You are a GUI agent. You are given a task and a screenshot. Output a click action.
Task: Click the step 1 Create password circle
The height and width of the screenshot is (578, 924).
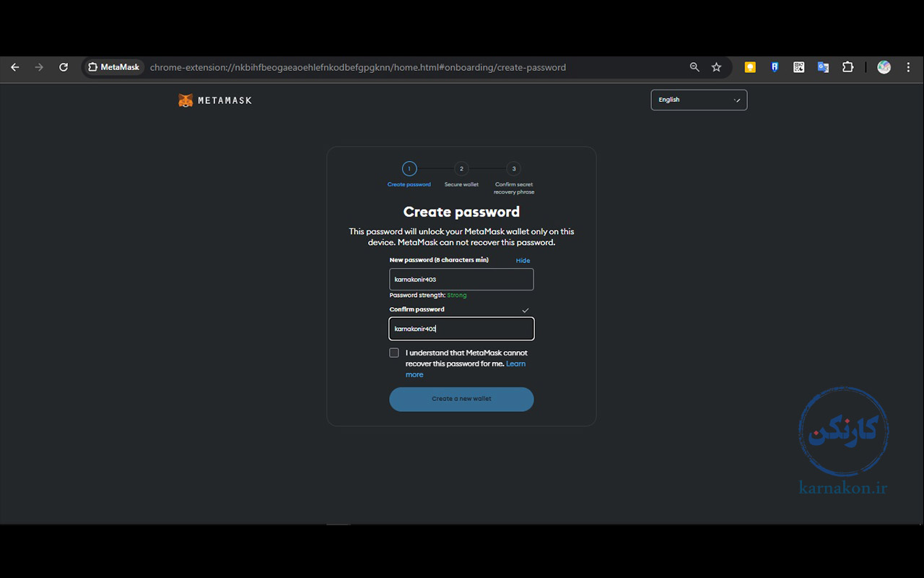point(409,169)
